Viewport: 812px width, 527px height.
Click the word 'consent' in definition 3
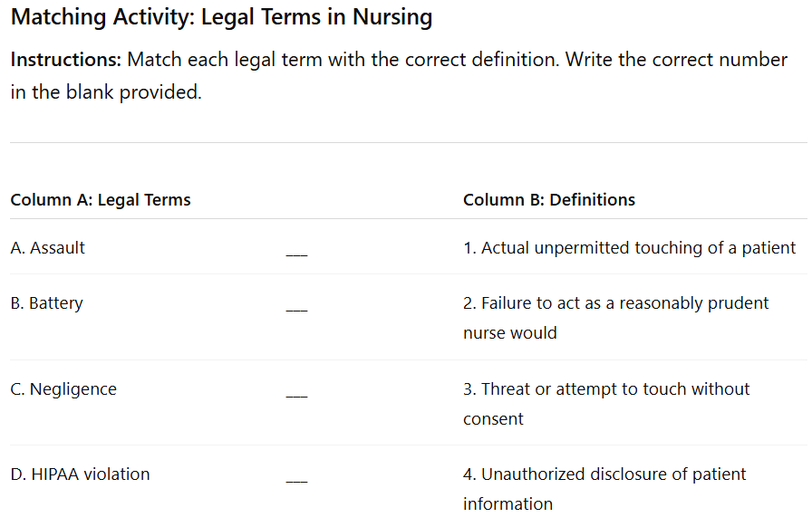493,419
